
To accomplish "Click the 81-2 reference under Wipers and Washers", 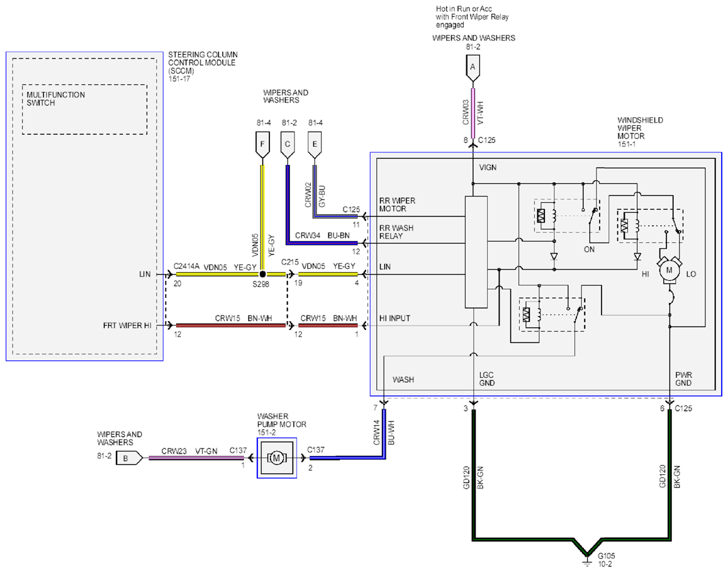I will coord(473,47).
